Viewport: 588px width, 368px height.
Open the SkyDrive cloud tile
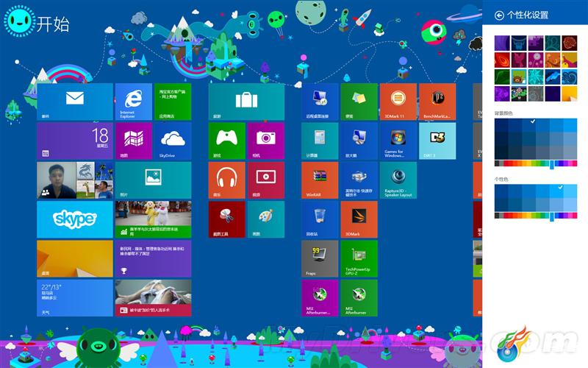click(x=173, y=141)
